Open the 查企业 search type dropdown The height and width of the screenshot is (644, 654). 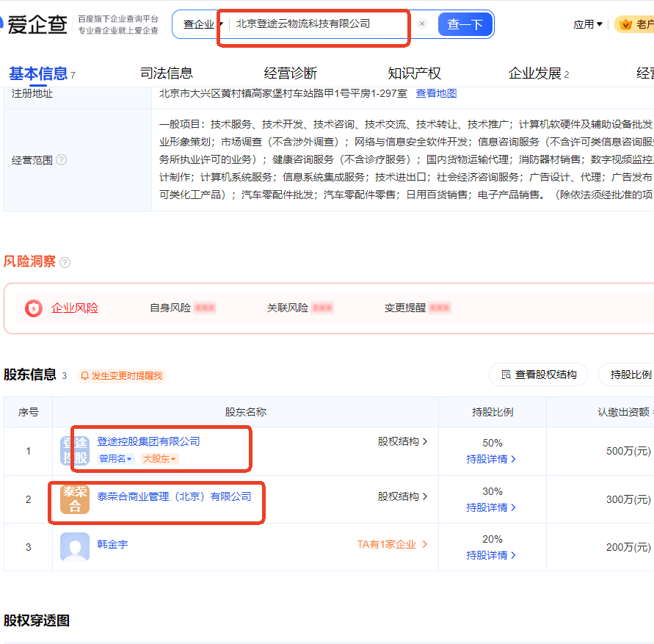203,25
